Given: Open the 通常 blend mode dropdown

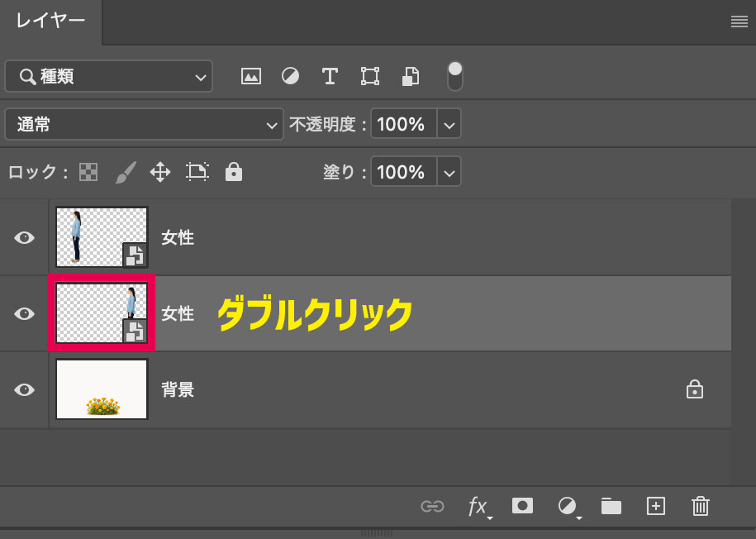Looking at the screenshot, I should pos(144,125).
